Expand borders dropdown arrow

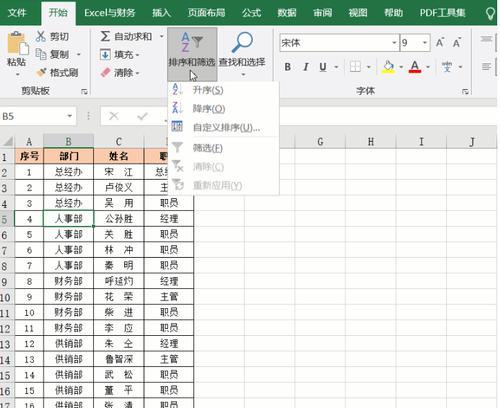(x=369, y=67)
